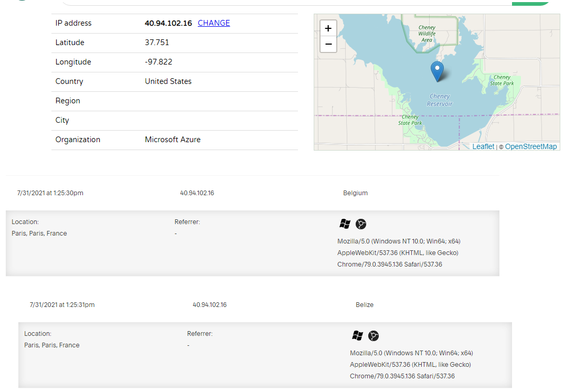Click the Organization row label
This screenshot has width=565, height=392.
(78, 140)
